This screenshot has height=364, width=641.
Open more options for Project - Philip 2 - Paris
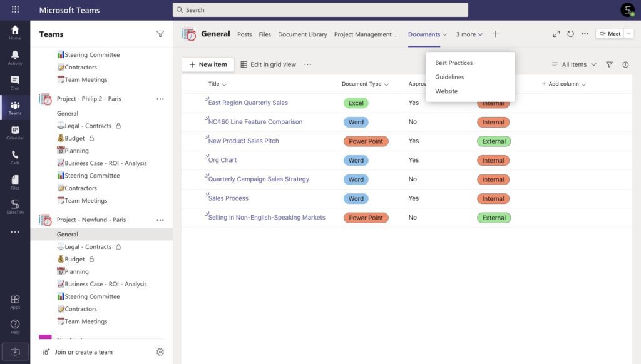[x=160, y=99]
